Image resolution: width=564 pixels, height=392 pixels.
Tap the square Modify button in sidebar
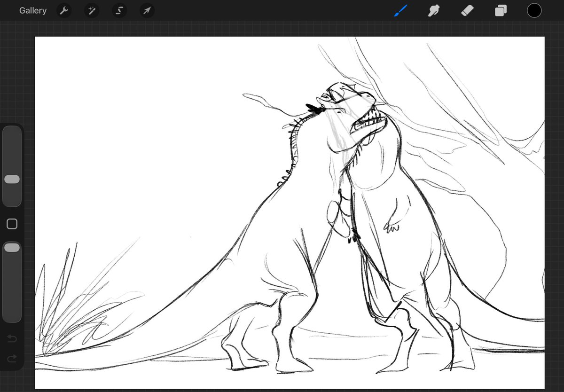12,224
